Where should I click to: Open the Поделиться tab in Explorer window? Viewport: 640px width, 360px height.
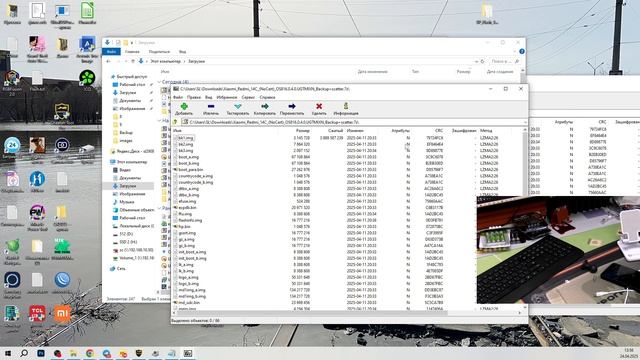(159, 51)
